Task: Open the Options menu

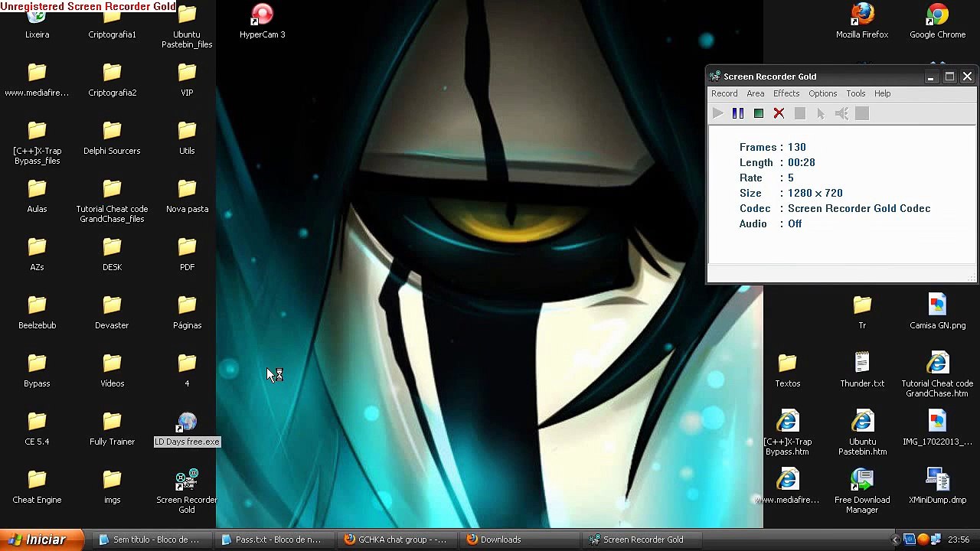Action: click(x=823, y=93)
